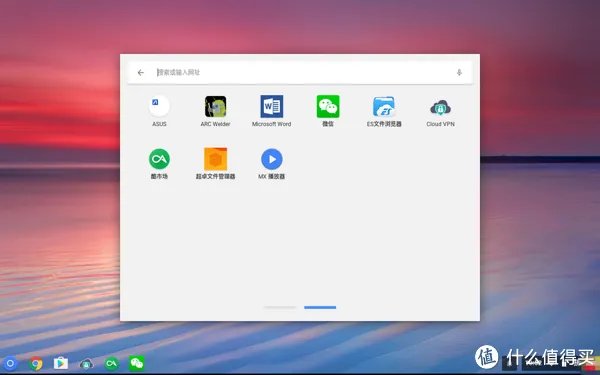Switch to first launcher page indicator
The image size is (600, 375).
point(280,307)
